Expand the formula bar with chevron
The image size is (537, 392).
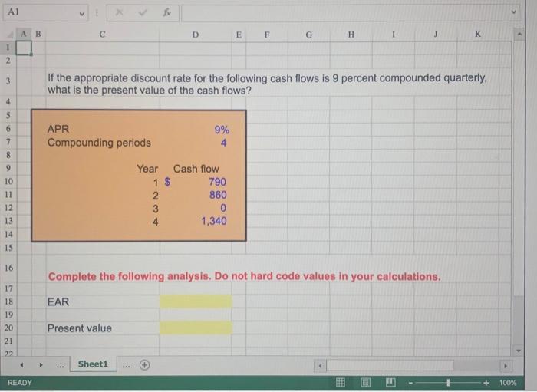point(513,12)
